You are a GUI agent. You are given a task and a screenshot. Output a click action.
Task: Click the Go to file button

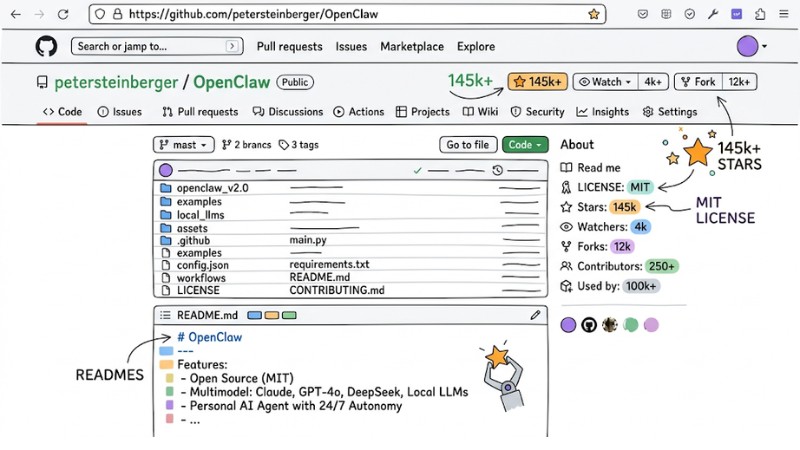tap(468, 145)
